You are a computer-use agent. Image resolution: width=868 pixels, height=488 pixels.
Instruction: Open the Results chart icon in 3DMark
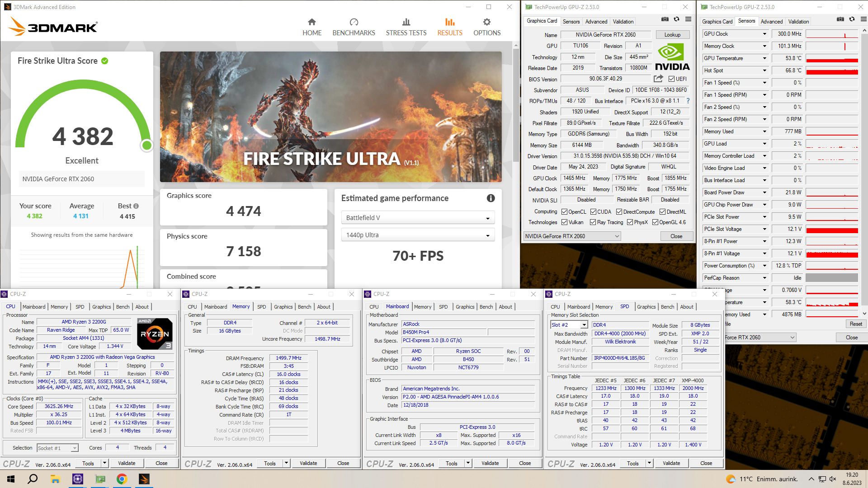click(449, 22)
